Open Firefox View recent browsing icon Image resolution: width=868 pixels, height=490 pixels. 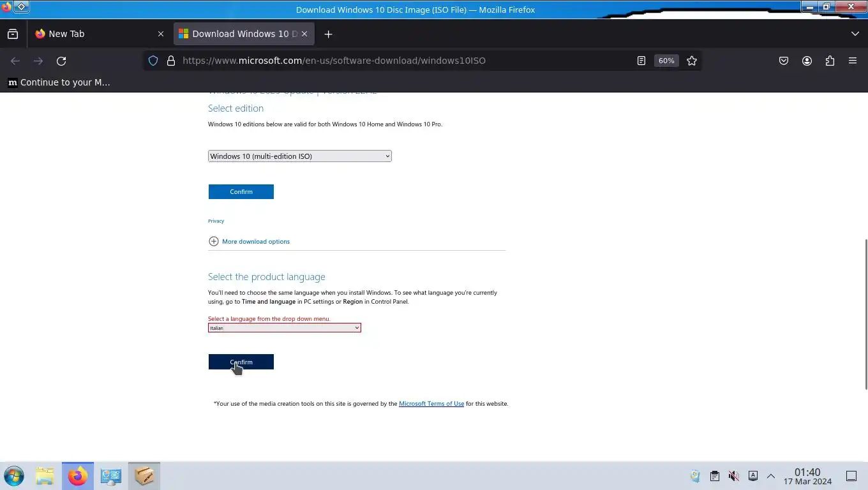(13, 34)
